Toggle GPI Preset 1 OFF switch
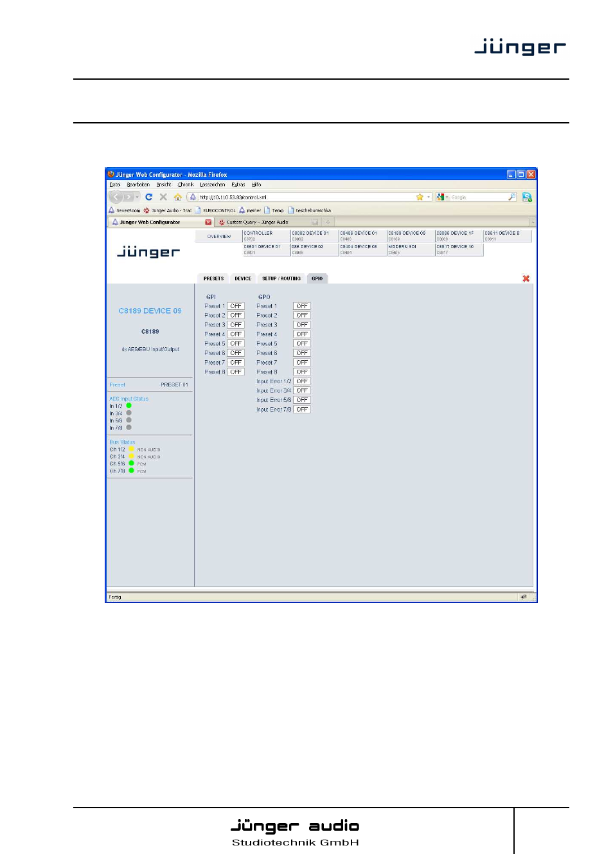The width and height of the screenshot is (613, 868). (236, 307)
